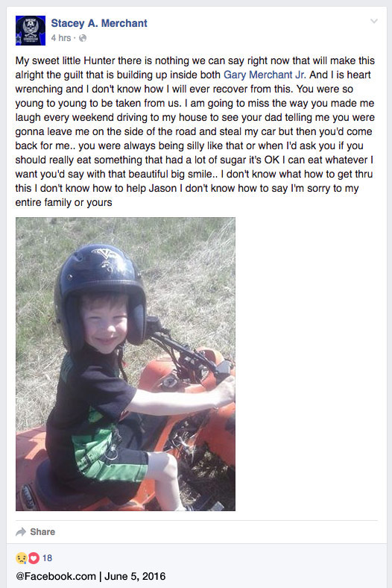Click the grassy background of the photo
The height and width of the screenshot is (588, 392).
coord(187,263)
